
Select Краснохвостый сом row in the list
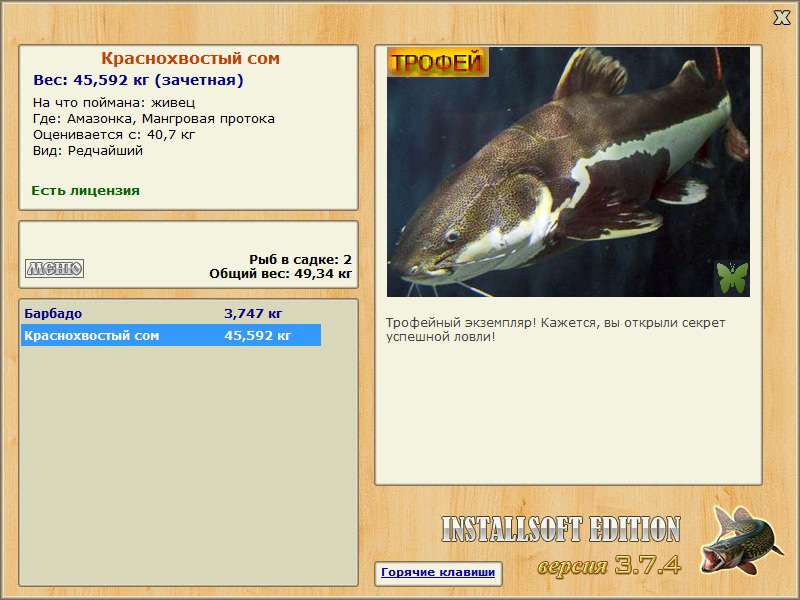(171, 335)
